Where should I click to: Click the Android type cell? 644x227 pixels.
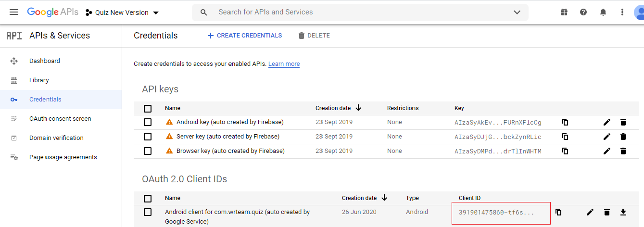tap(417, 212)
